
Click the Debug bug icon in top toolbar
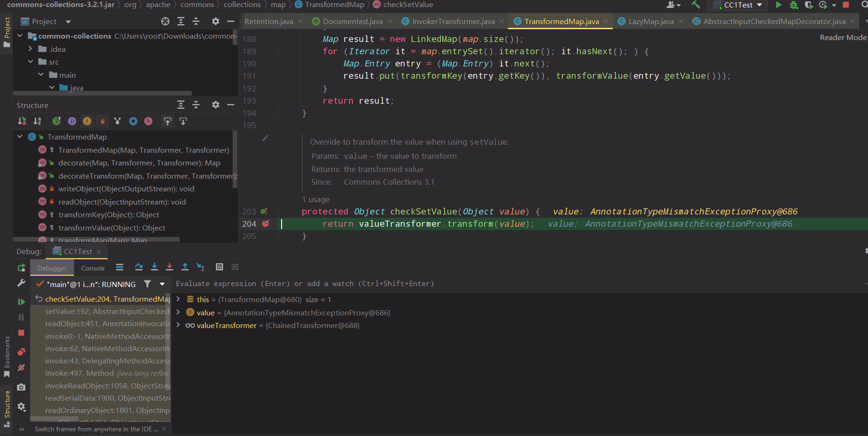[x=794, y=5]
